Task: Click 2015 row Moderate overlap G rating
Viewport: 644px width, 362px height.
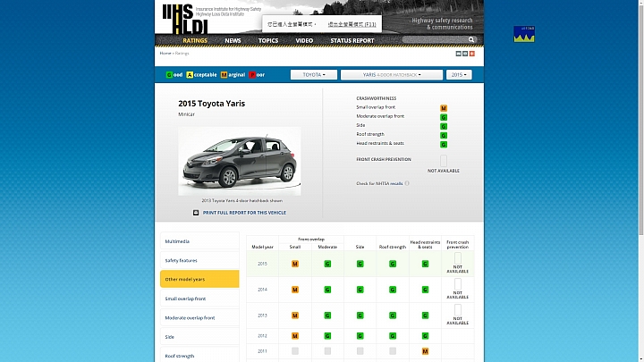Action: 327,264
